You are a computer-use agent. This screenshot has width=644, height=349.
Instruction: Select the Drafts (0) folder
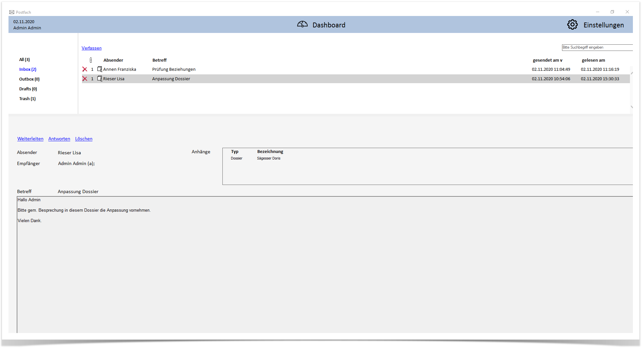click(28, 89)
